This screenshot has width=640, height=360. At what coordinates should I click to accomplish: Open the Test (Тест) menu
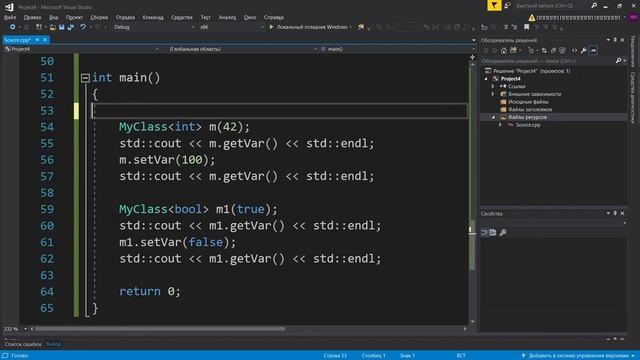coord(206,18)
